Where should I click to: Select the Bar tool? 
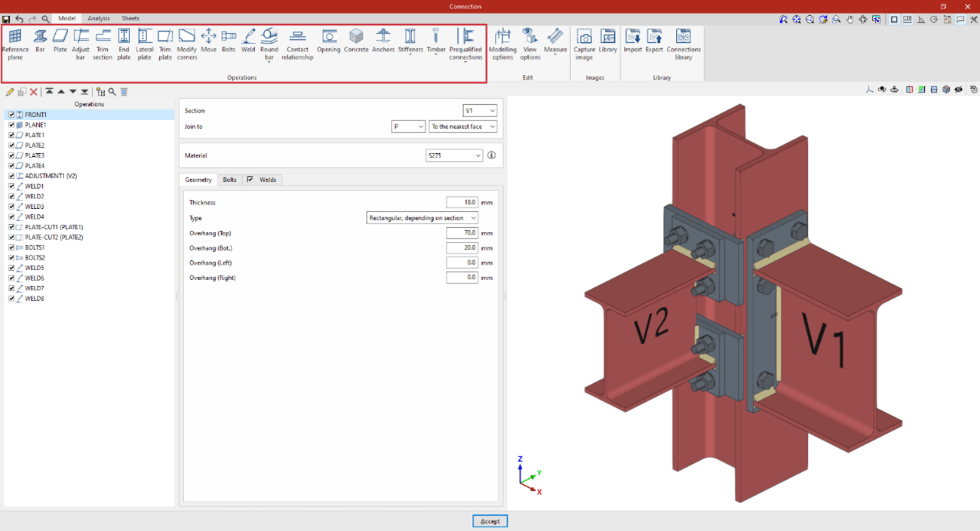[40, 41]
